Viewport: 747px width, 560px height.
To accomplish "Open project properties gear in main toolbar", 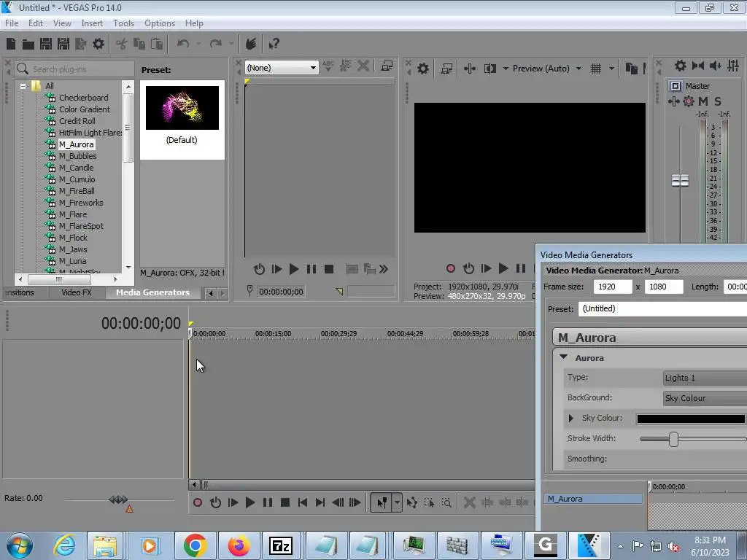I will 98,44.
